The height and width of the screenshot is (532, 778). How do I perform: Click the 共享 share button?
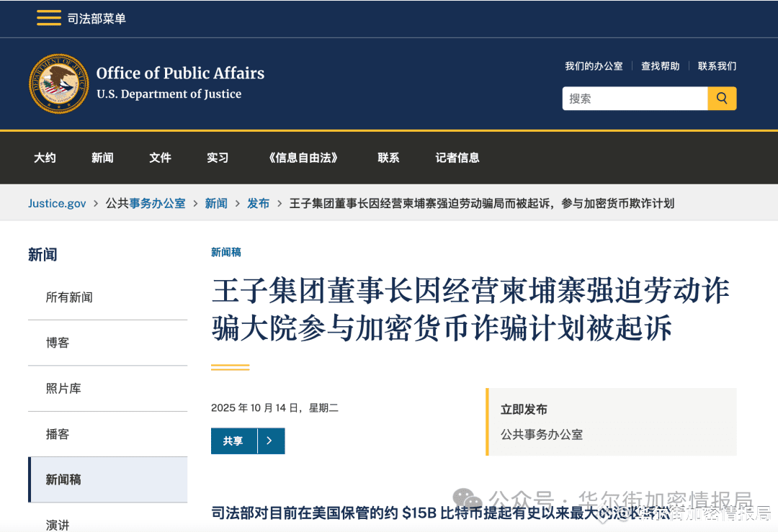click(x=233, y=441)
